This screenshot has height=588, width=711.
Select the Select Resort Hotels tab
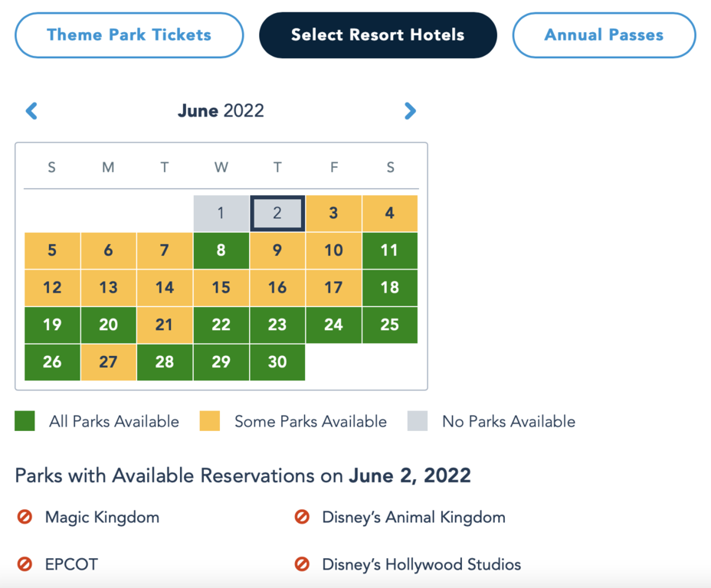[x=378, y=35]
